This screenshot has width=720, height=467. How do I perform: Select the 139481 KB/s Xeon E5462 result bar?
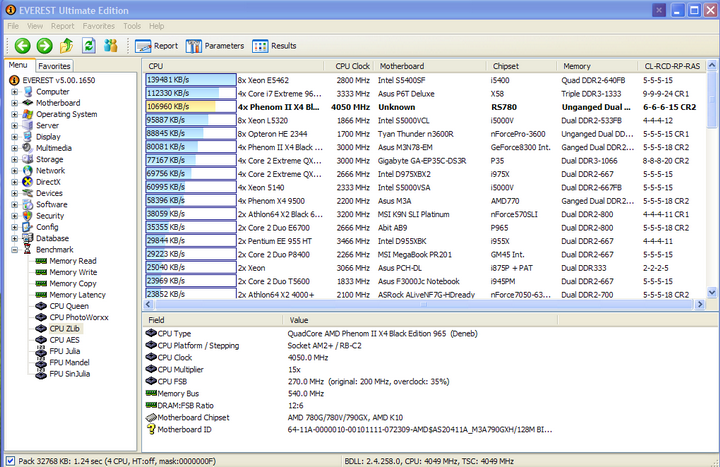(x=191, y=80)
